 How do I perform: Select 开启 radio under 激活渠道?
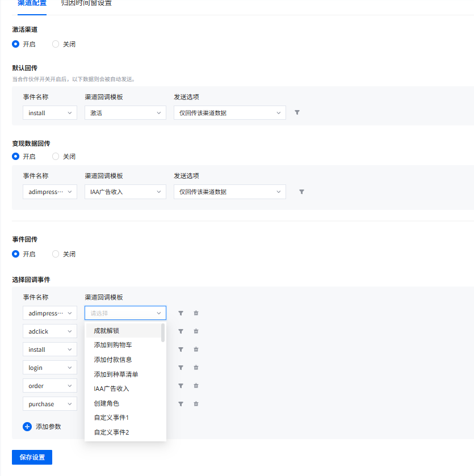pyautogui.click(x=15, y=44)
